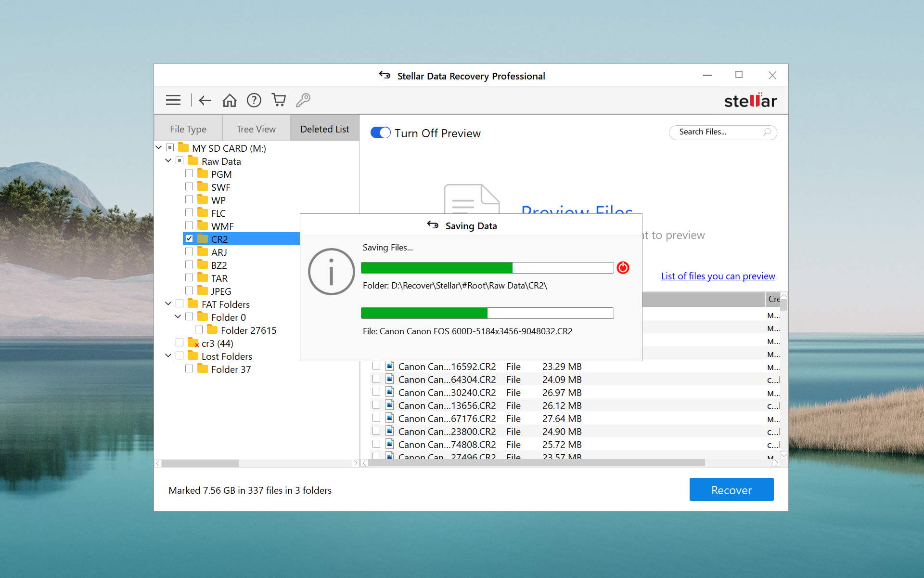Select the BZ2 folder in tree
The image size is (924, 578).
point(219,265)
